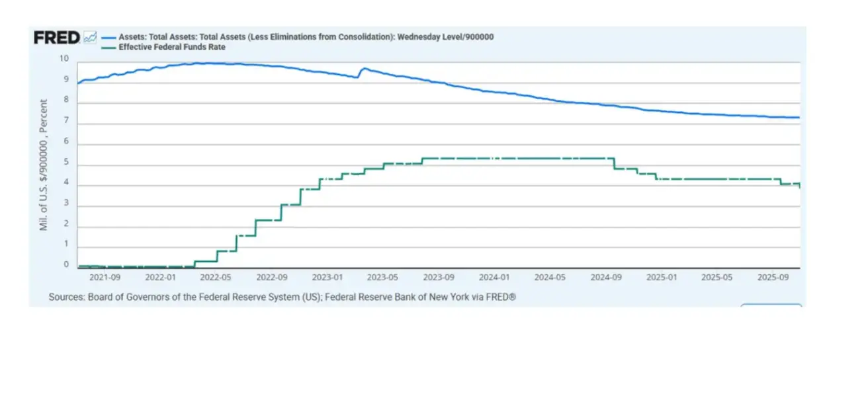Click the y-axis value 0 label

(x=65, y=264)
